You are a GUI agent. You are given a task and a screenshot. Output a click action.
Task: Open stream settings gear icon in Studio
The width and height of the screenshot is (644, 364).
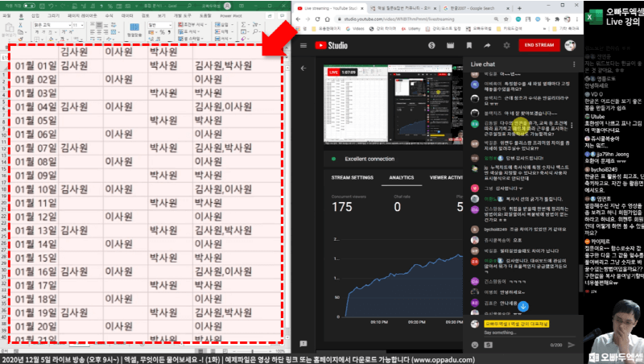506,45
